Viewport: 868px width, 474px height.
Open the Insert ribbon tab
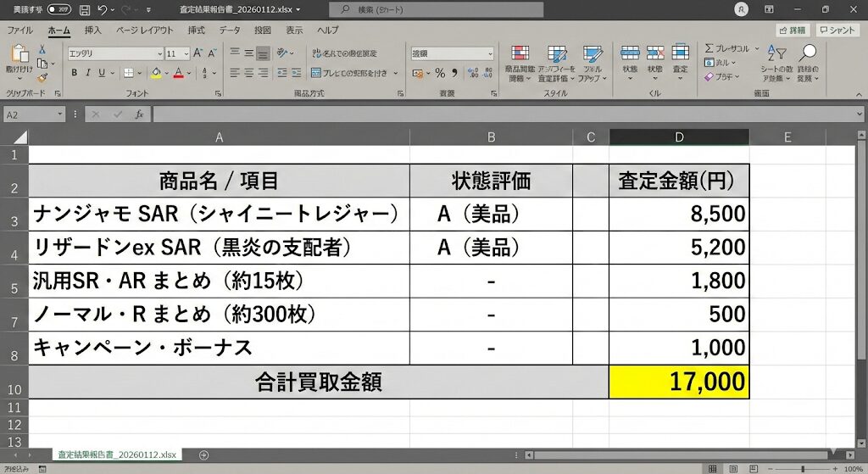point(93,30)
